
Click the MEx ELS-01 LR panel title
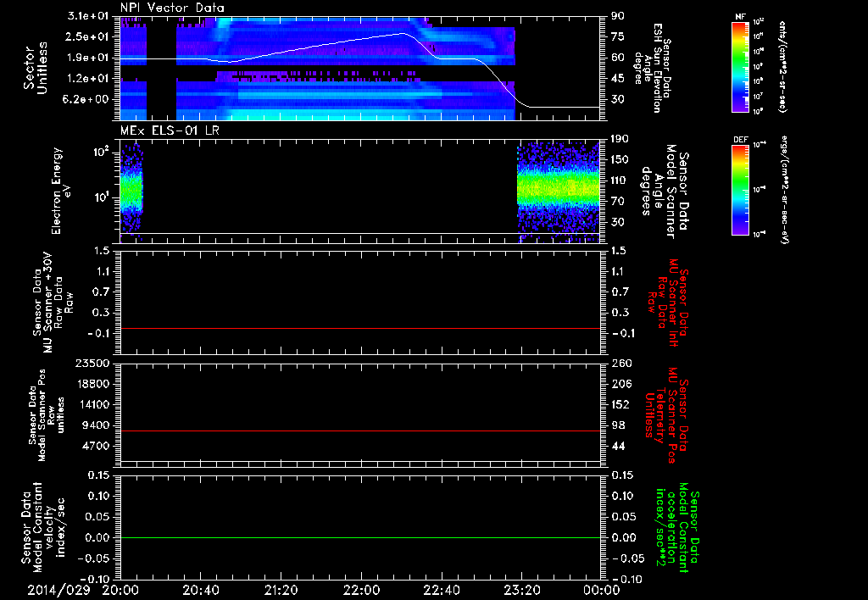coord(169,131)
